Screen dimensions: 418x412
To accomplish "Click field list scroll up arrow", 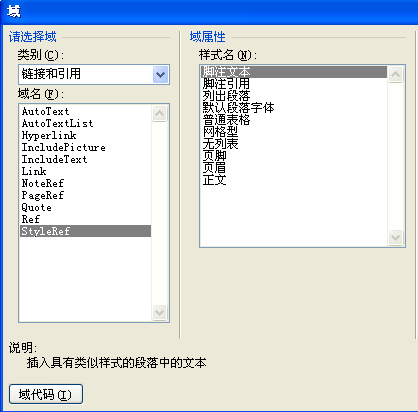I will [159, 114].
